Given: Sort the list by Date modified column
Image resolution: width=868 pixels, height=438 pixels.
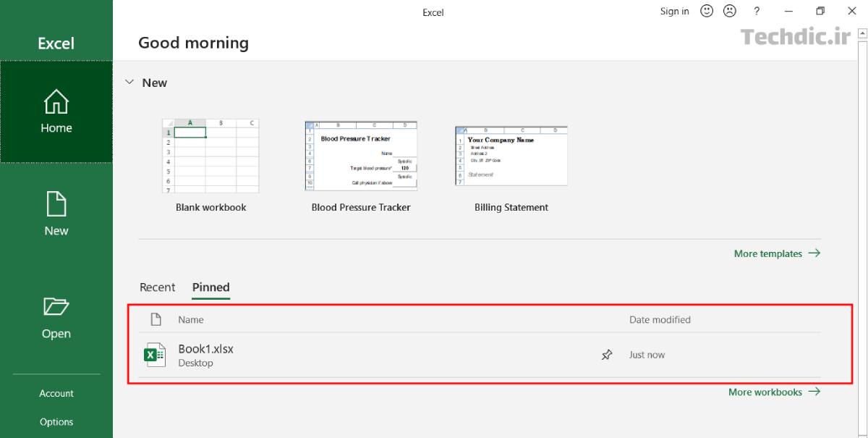Looking at the screenshot, I should (x=660, y=319).
